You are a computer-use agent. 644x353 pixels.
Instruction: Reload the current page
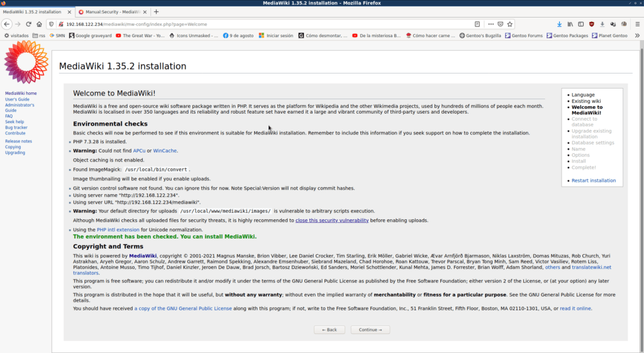click(29, 24)
